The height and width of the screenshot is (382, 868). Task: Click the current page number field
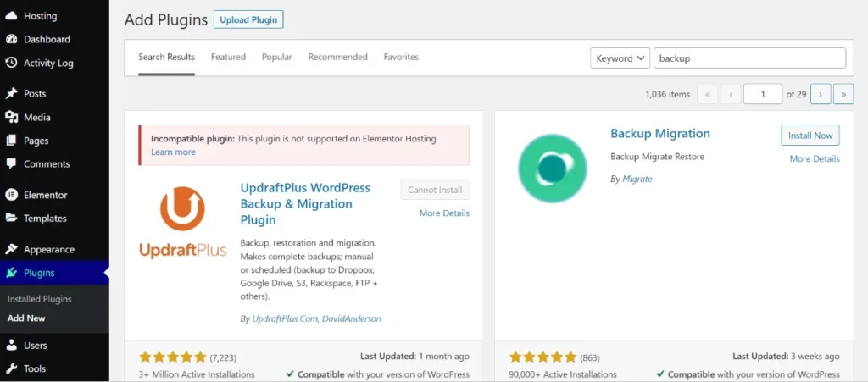coord(763,94)
